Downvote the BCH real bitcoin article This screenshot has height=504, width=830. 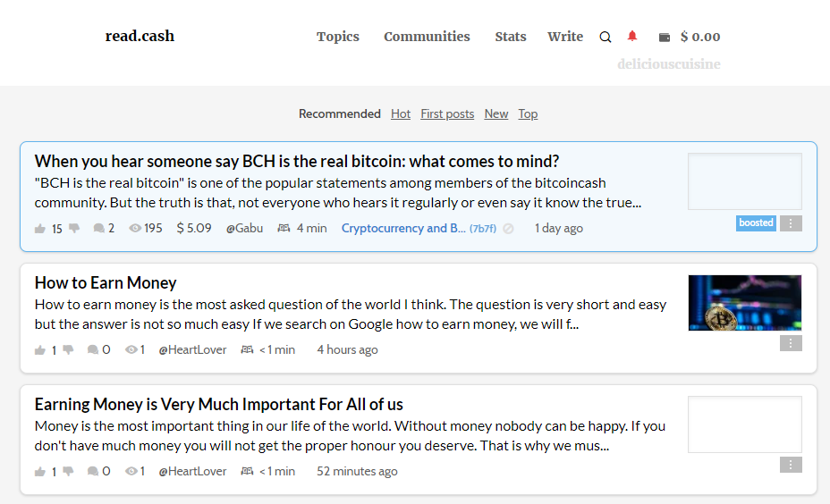74,229
